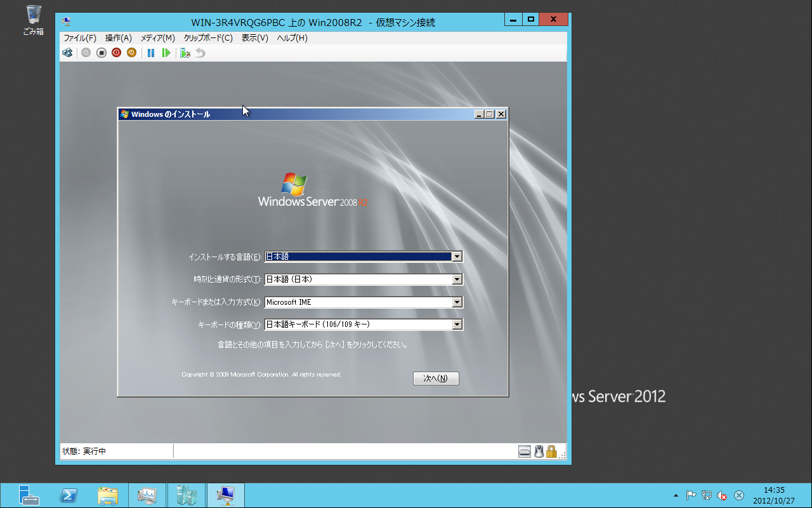Click the virtual machine connection taskbar icon
This screenshot has width=812, height=508.
(226, 495)
